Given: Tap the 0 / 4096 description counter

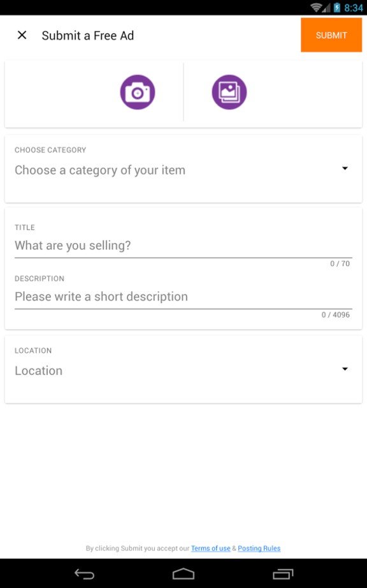Looking at the screenshot, I should [335, 314].
